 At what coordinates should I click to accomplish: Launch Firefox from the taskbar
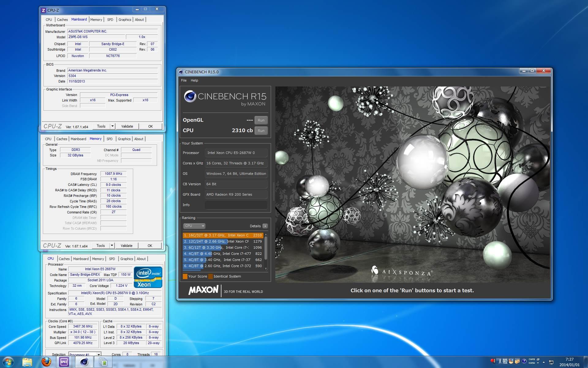click(x=46, y=362)
